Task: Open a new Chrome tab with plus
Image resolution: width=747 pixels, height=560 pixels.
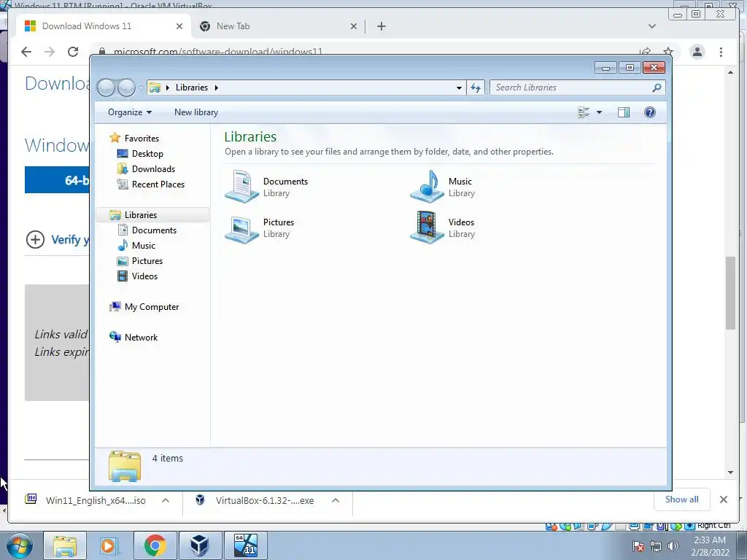Action: [x=381, y=26]
